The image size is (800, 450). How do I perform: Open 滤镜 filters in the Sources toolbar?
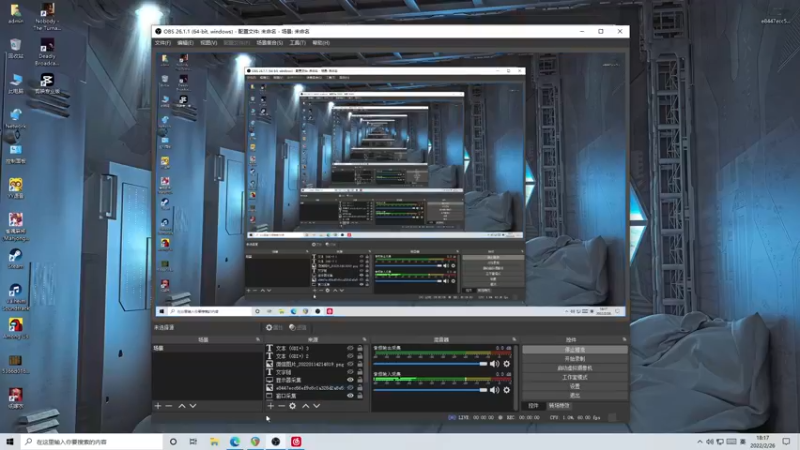tap(297, 328)
